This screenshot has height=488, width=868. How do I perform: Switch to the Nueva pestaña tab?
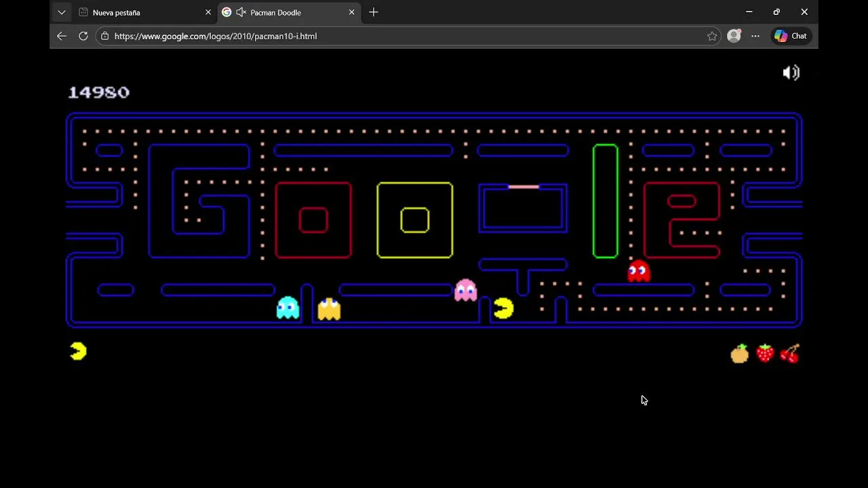point(146,12)
